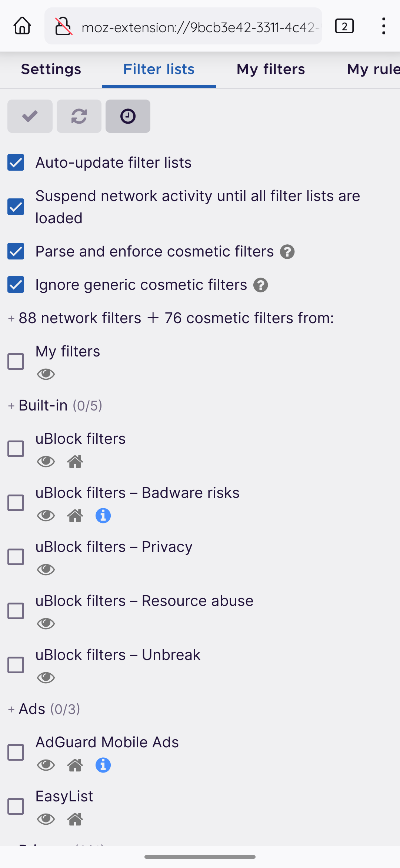Viewport: 400px width, 868px height.
Task: Disable Auto-update filter lists
Action: click(x=16, y=162)
